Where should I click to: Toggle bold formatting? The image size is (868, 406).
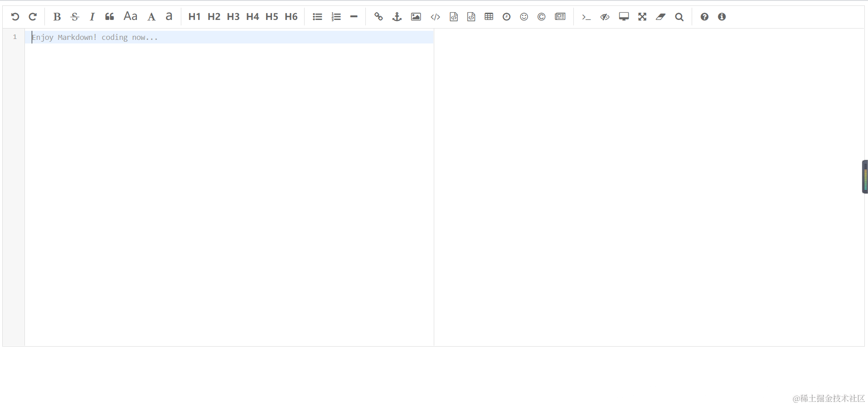(x=57, y=17)
